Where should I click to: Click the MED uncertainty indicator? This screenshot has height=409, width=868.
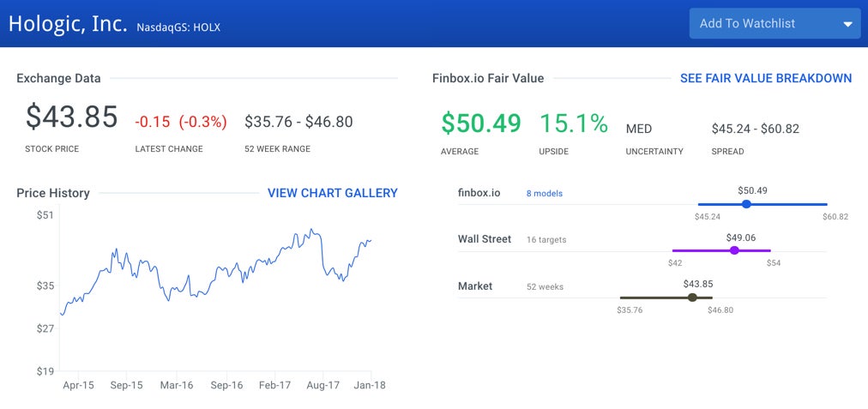coord(639,129)
